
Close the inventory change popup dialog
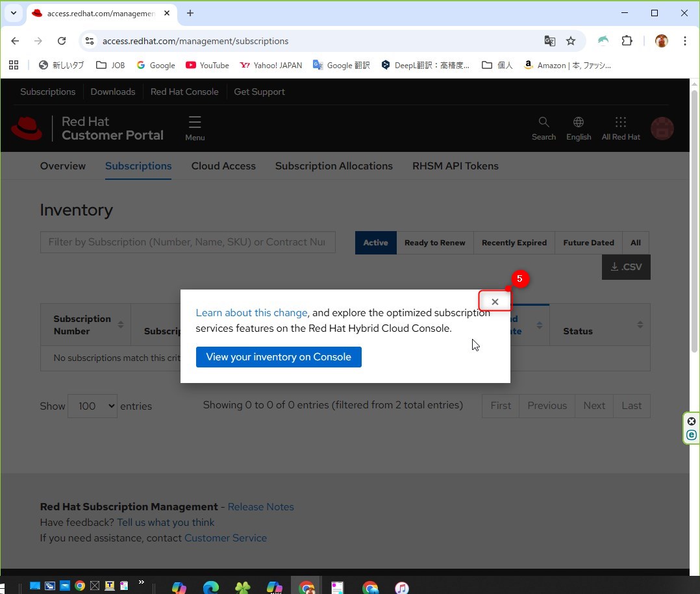(495, 302)
